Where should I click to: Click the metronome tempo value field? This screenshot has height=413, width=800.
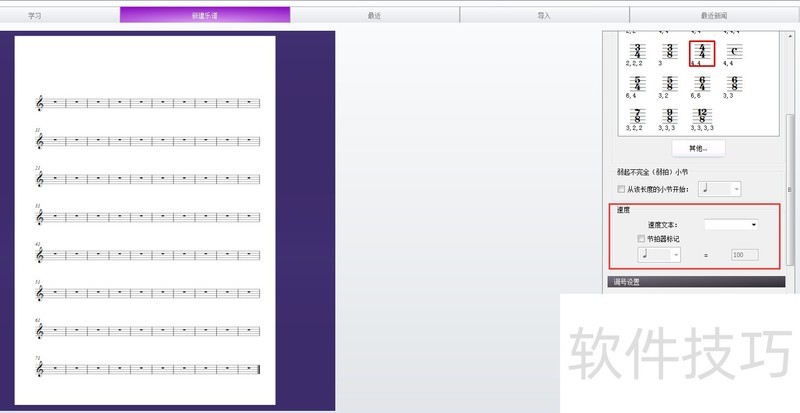743,255
